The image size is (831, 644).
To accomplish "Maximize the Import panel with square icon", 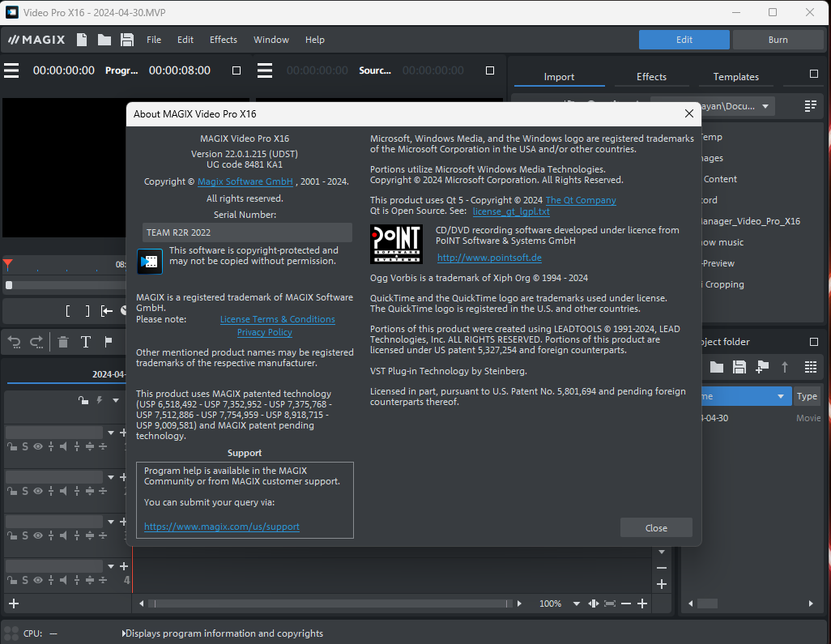I will [814, 74].
